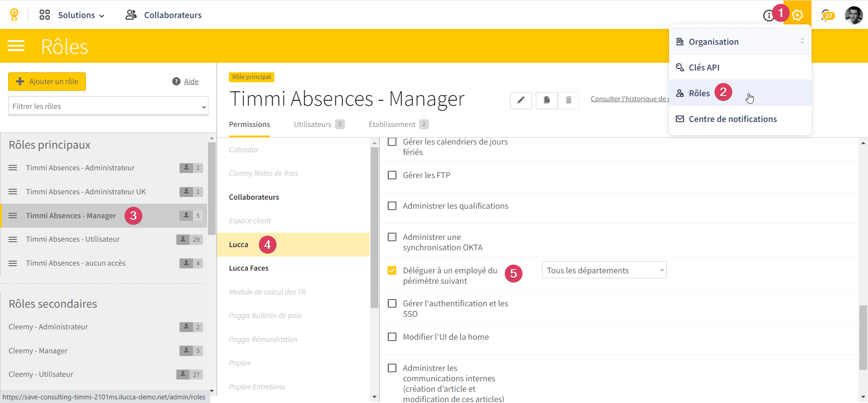Expand the Organisation submenu arrows
Image resolution: width=868 pixels, height=403 pixels.
pyautogui.click(x=802, y=41)
